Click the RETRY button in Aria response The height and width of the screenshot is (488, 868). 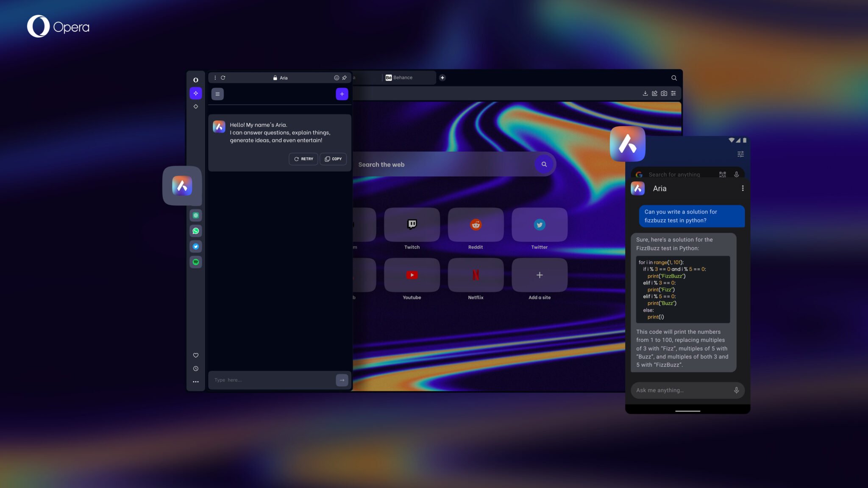coord(303,159)
